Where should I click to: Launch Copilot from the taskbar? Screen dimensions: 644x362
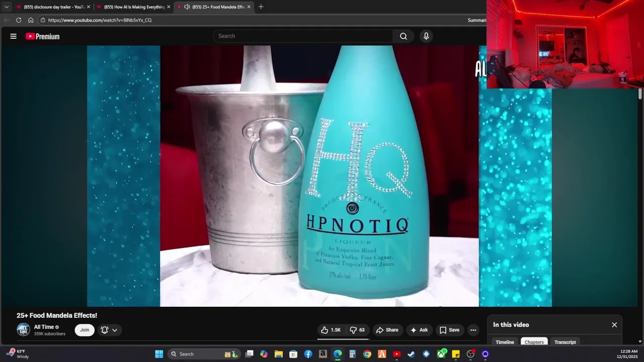(x=264, y=354)
